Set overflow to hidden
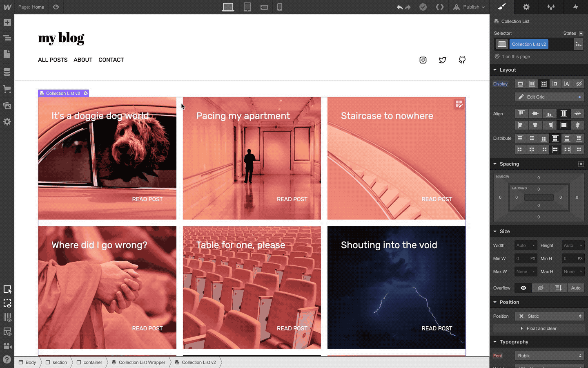Viewport: 588px width, 368px height. pyautogui.click(x=541, y=288)
